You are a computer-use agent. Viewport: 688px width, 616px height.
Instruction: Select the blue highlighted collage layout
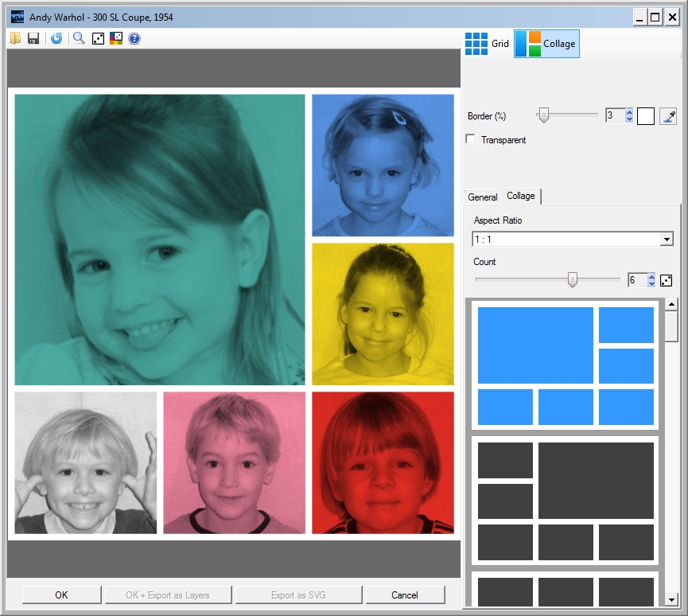coord(566,365)
